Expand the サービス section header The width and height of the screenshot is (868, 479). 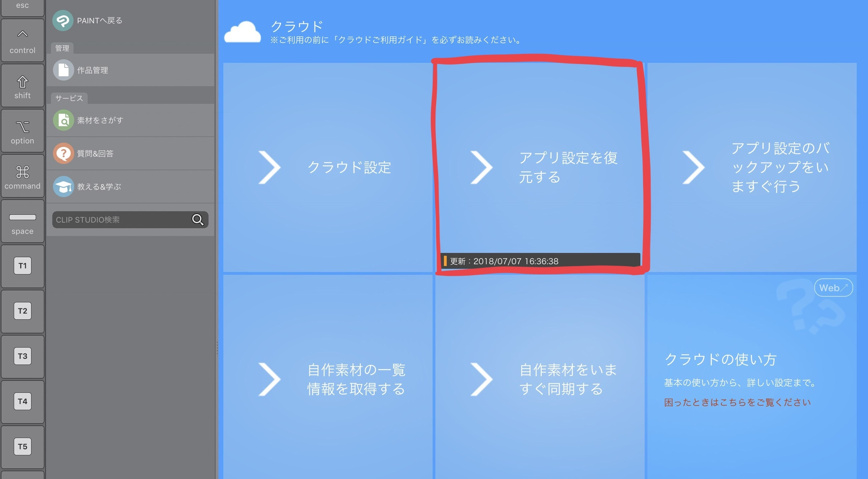68,98
